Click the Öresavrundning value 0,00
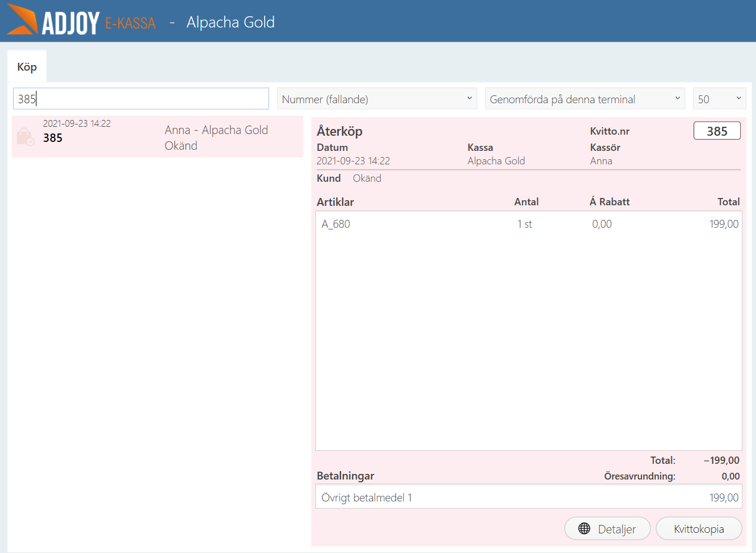The width and height of the screenshot is (756, 553). pyautogui.click(x=731, y=476)
